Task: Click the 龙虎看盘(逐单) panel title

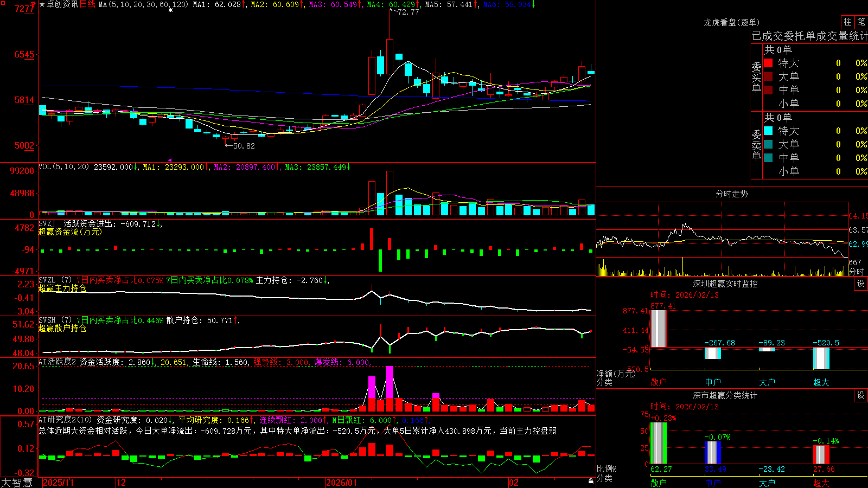Action: (732, 22)
